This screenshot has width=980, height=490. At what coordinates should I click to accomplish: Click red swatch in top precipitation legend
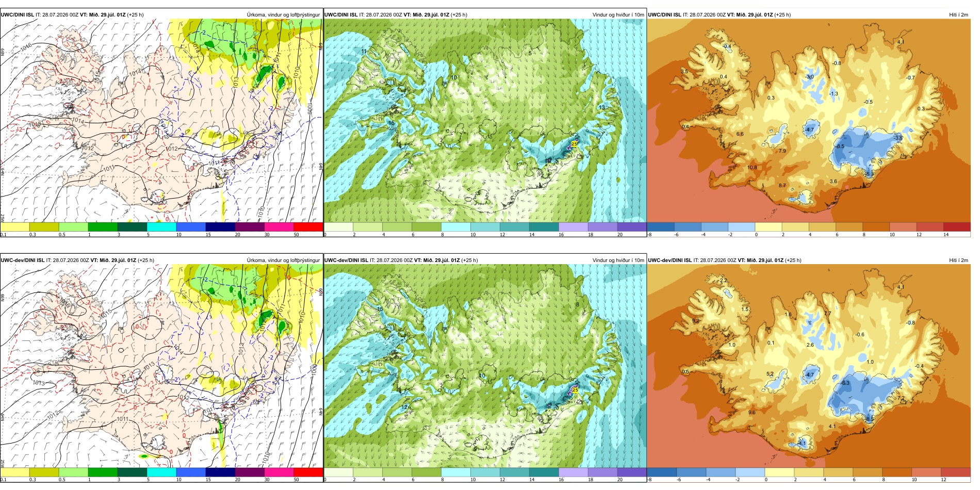coord(308,226)
